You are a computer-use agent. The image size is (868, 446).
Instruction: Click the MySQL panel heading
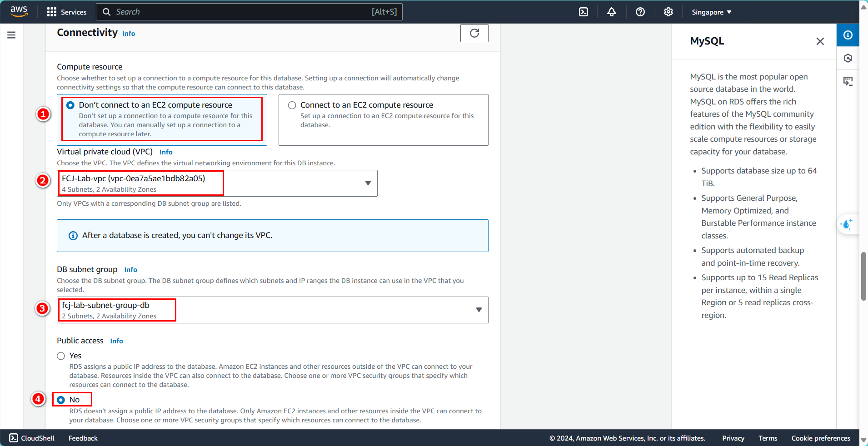pos(707,41)
